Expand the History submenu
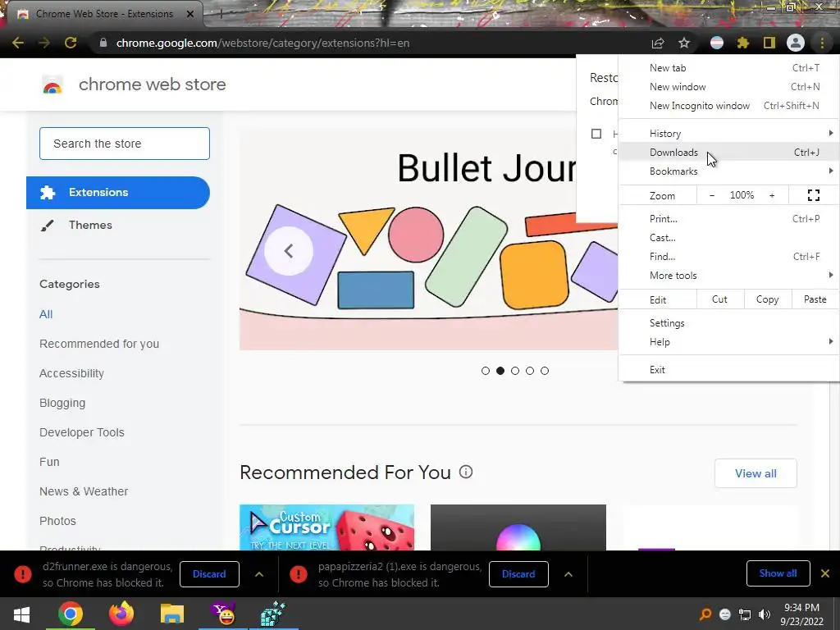 point(729,134)
